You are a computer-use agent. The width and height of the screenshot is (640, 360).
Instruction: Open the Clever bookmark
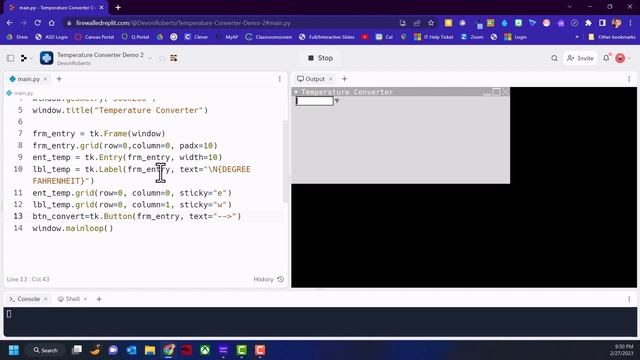[x=196, y=37]
